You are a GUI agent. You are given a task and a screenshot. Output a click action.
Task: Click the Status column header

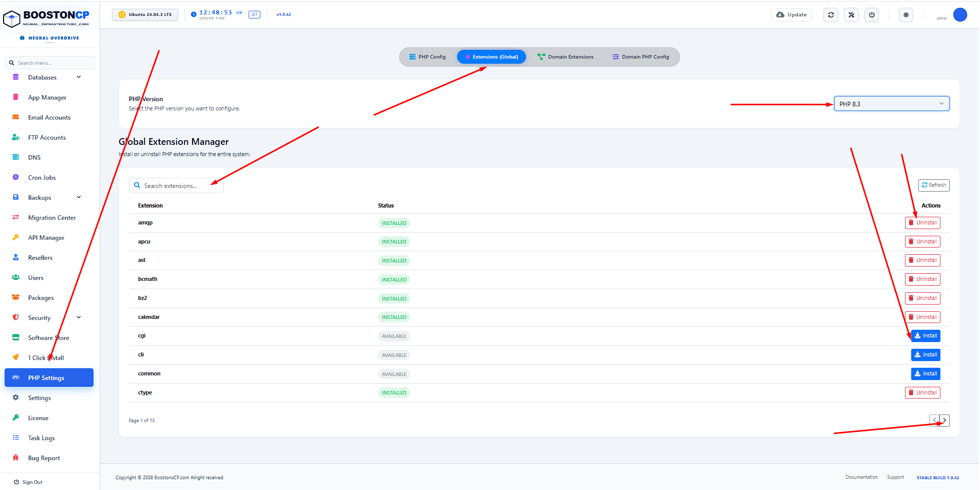pyautogui.click(x=386, y=205)
